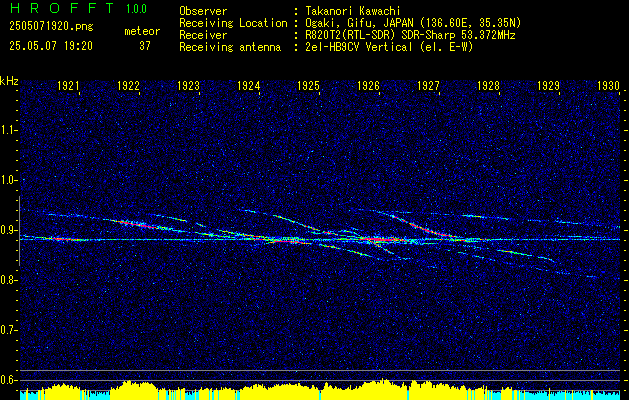Click the 0.6 kHz frequency tick label
Screen dimensions: 629x400
[8, 380]
